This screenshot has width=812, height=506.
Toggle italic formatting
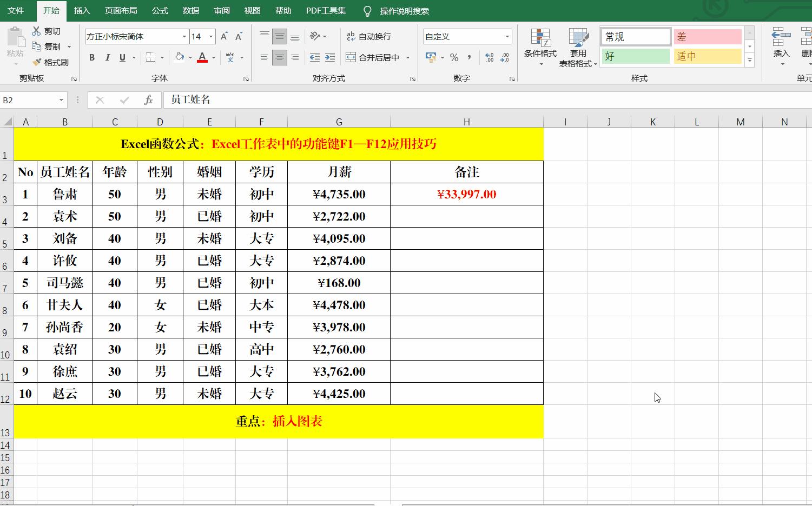(x=107, y=57)
